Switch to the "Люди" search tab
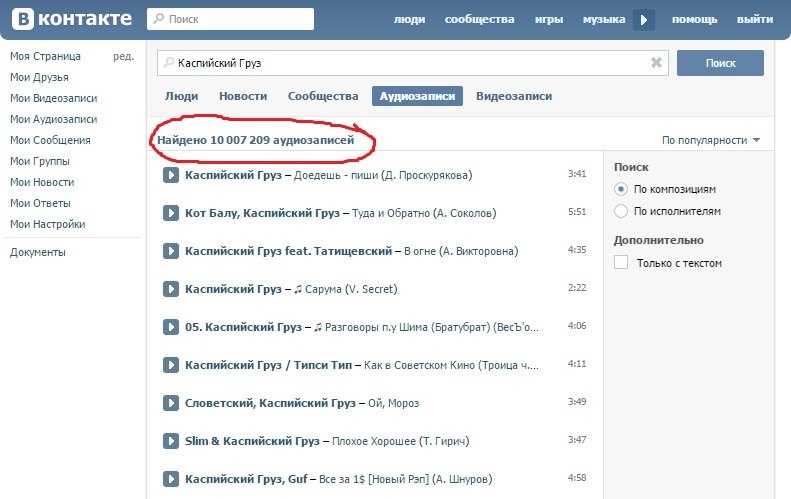The image size is (791, 499). click(182, 96)
